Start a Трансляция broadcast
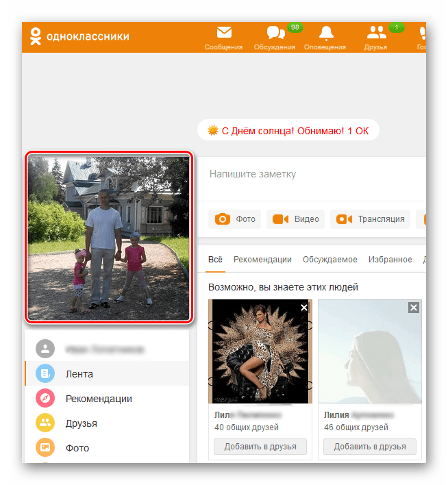Screen dimensions: 448x485 point(370,219)
